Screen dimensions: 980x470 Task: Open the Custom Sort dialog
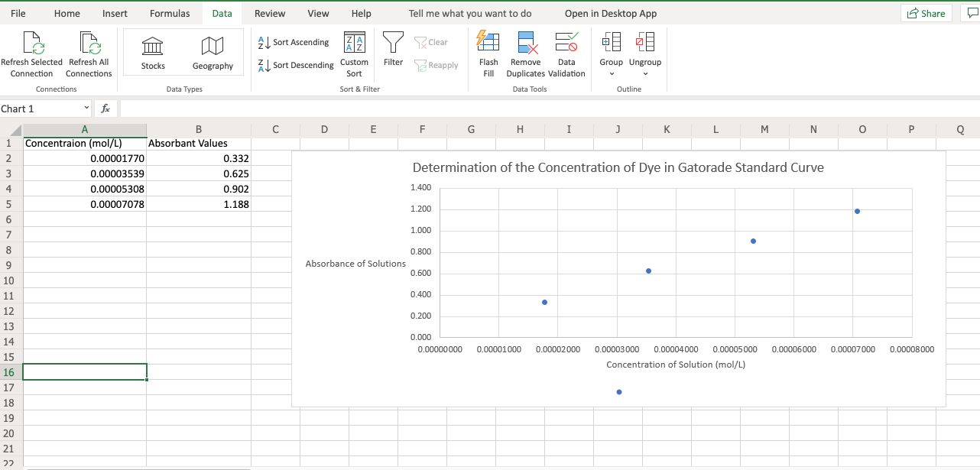pyautogui.click(x=354, y=52)
